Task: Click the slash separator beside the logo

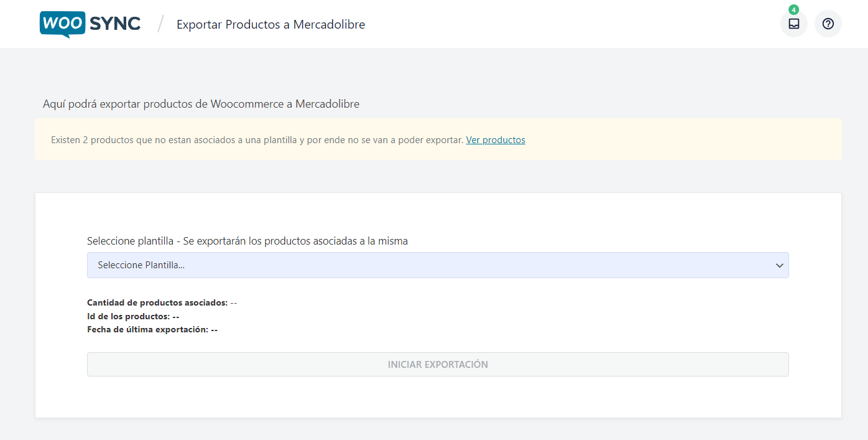Action: (x=160, y=24)
